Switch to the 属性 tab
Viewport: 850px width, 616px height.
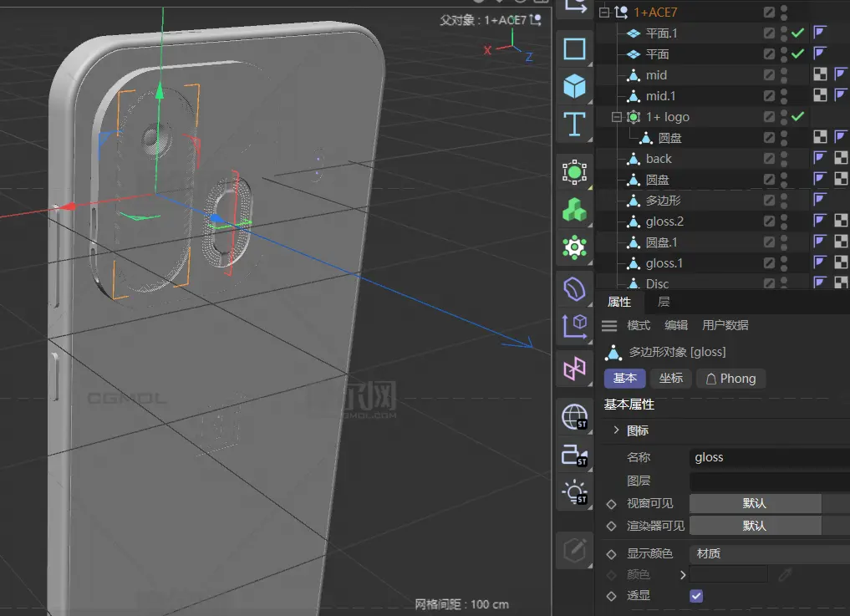click(x=619, y=302)
